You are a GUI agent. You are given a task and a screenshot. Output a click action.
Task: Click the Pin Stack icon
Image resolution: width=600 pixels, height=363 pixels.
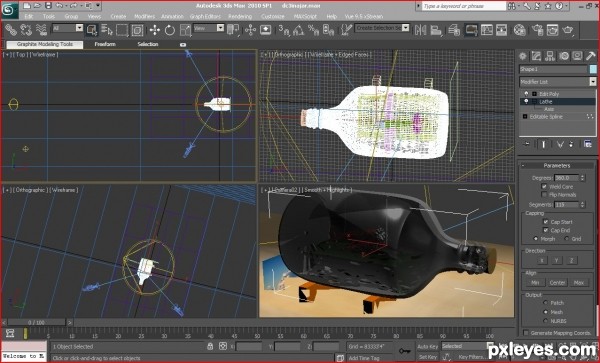[x=527, y=144]
